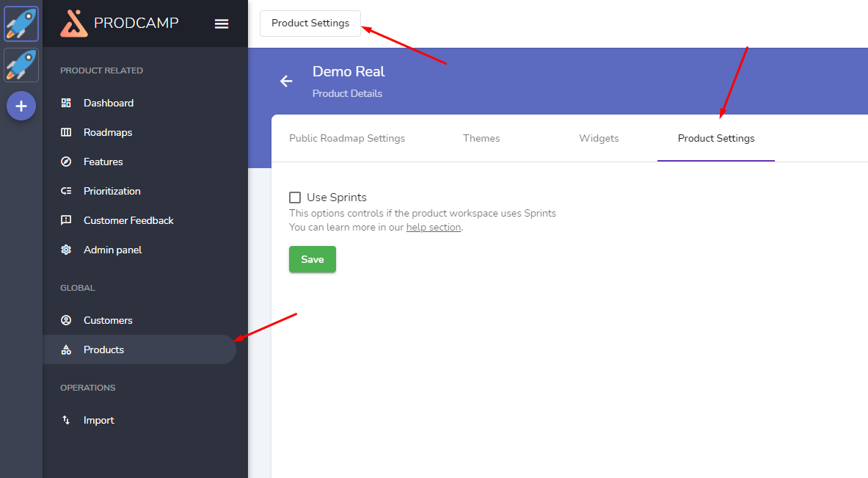The width and height of the screenshot is (868, 478).
Task: Switch to Public Roadmap Settings tab
Action: coord(347,139)
